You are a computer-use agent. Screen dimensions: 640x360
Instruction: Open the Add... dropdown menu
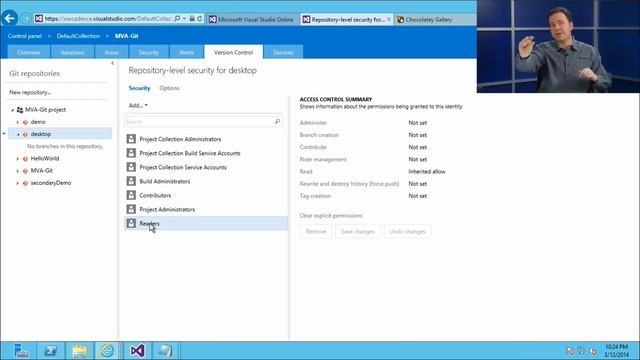click(138, 105)
